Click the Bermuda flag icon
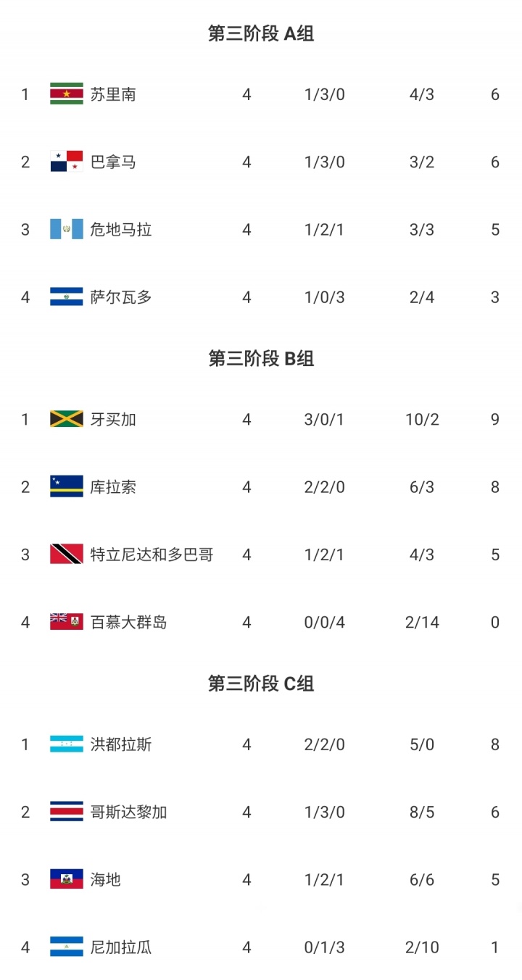The image size is (522, 980). 67,622
